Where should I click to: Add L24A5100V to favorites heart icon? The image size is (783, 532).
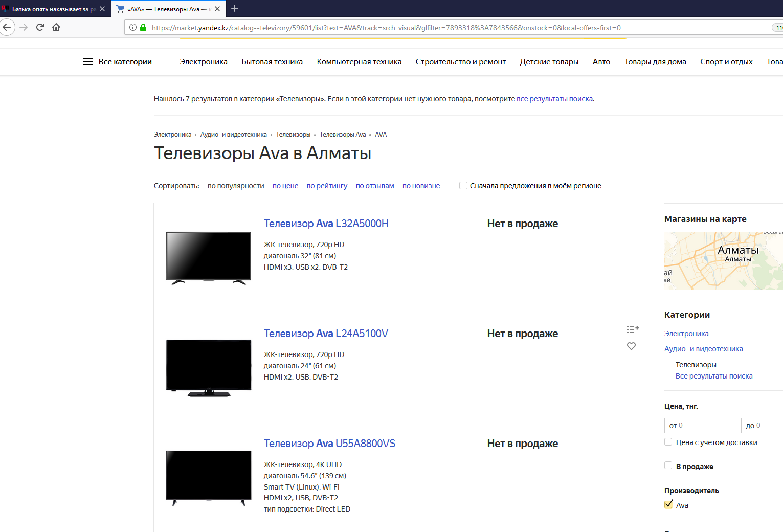632,346
